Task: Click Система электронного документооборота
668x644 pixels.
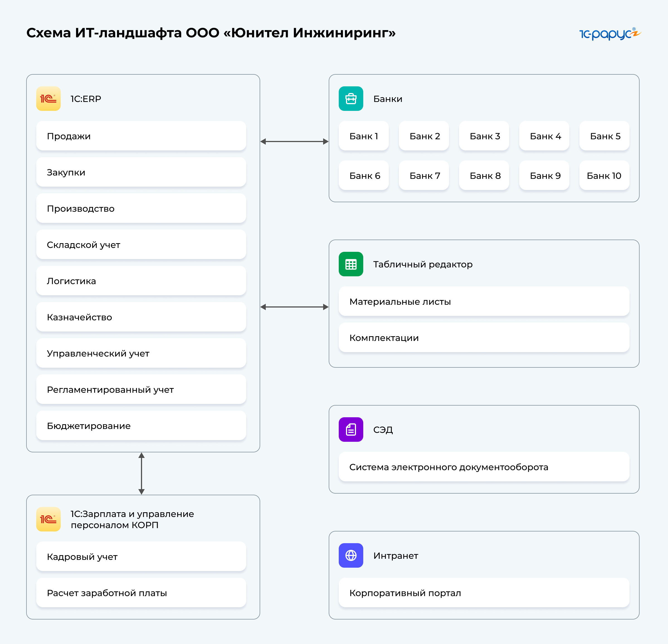Action: pos(484,467)
